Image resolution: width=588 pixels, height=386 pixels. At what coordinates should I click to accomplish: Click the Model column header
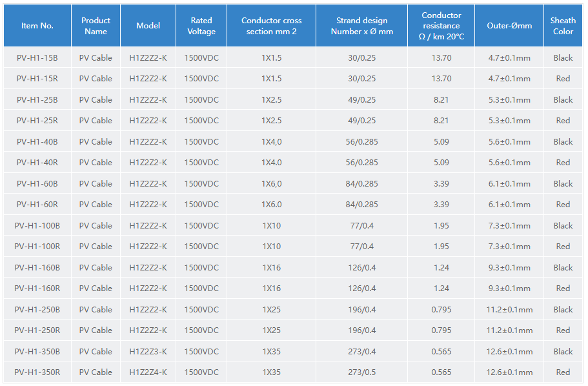tap(148, 26)
